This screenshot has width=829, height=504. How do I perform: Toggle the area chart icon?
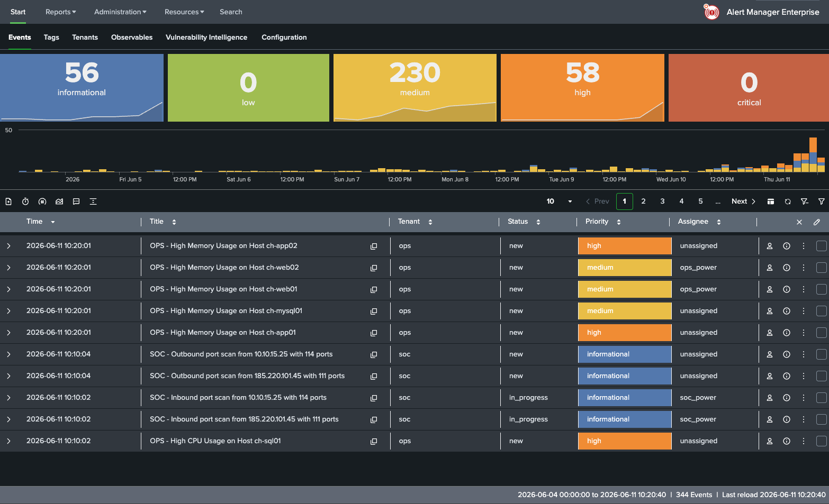point(59,201)
